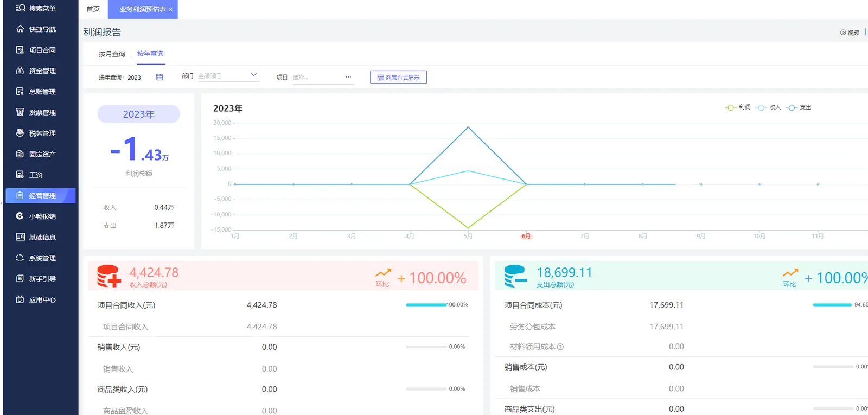868x415 pixels.
Task: Click the 应用中心 icon
Action: pyautogui.click(x=20, y=299)
